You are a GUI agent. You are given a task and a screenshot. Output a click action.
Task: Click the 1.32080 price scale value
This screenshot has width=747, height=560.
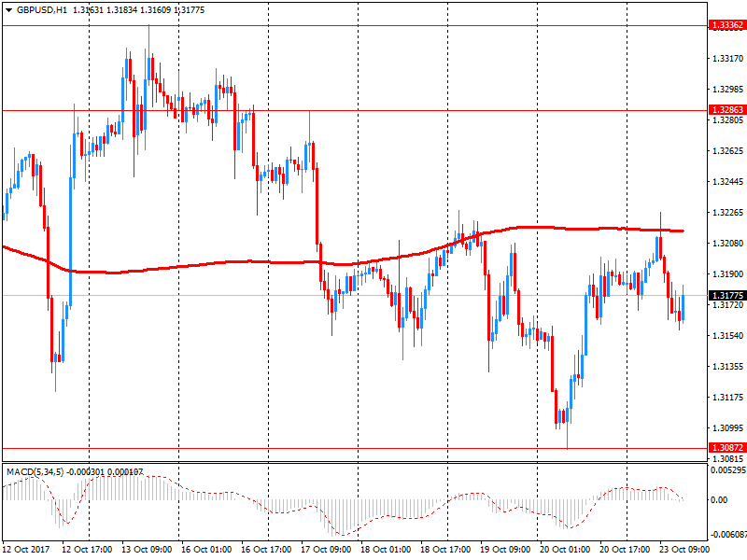coord(727,244)
